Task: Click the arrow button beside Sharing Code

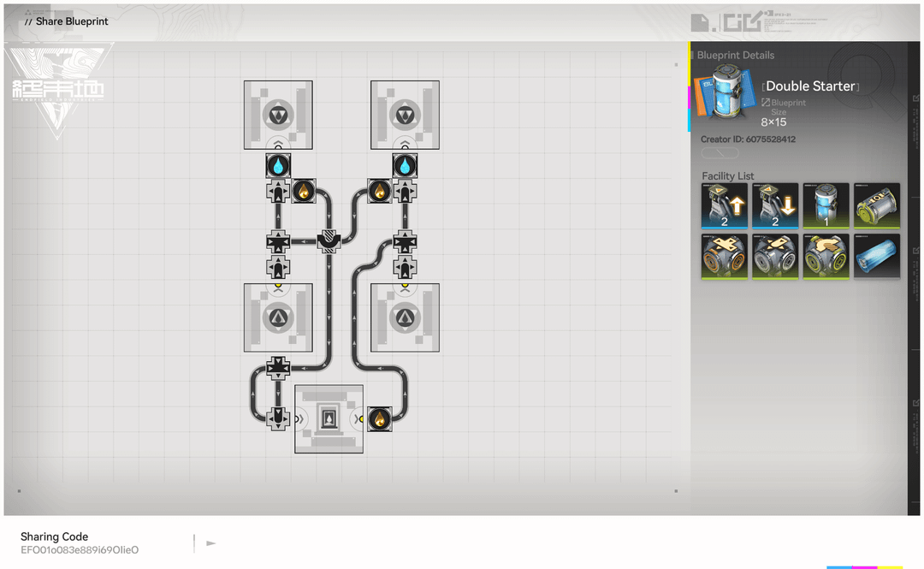Action: tap(211, 543)
